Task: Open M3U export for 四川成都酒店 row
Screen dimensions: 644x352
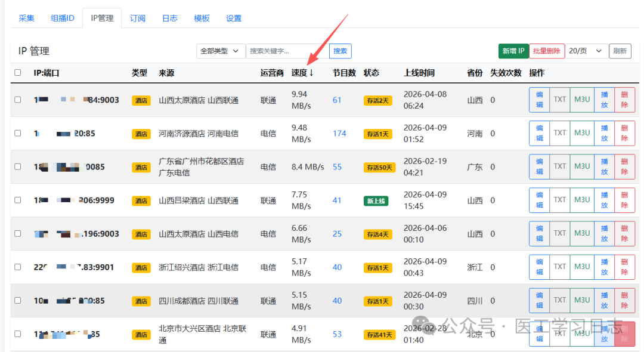Action: tap(582, 300)
